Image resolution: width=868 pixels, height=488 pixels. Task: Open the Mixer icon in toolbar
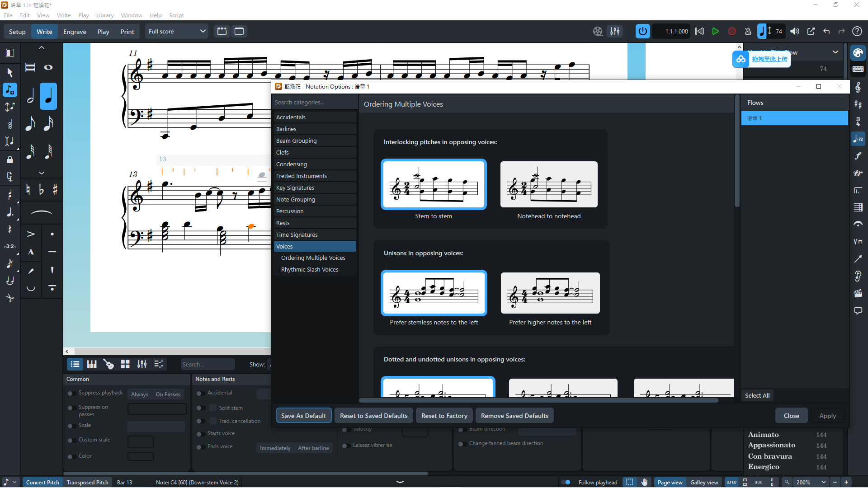click(x=615, y=31)
